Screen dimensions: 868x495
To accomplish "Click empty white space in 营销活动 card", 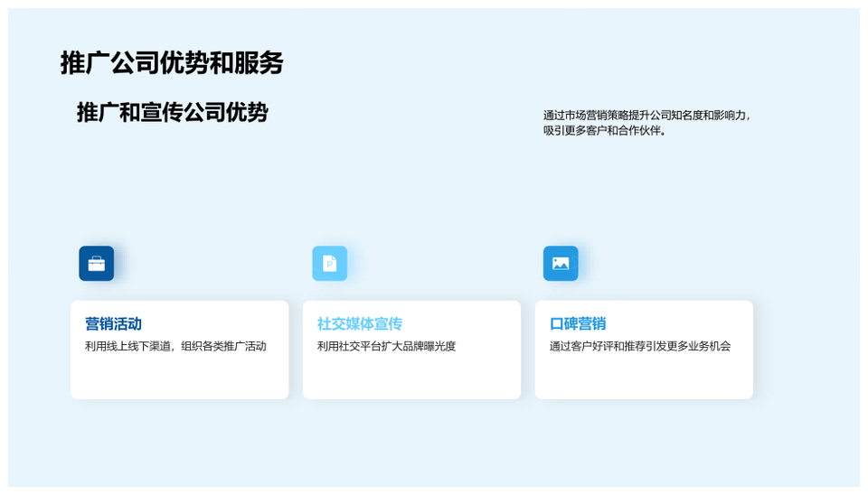I will click(x=179, y=378).
